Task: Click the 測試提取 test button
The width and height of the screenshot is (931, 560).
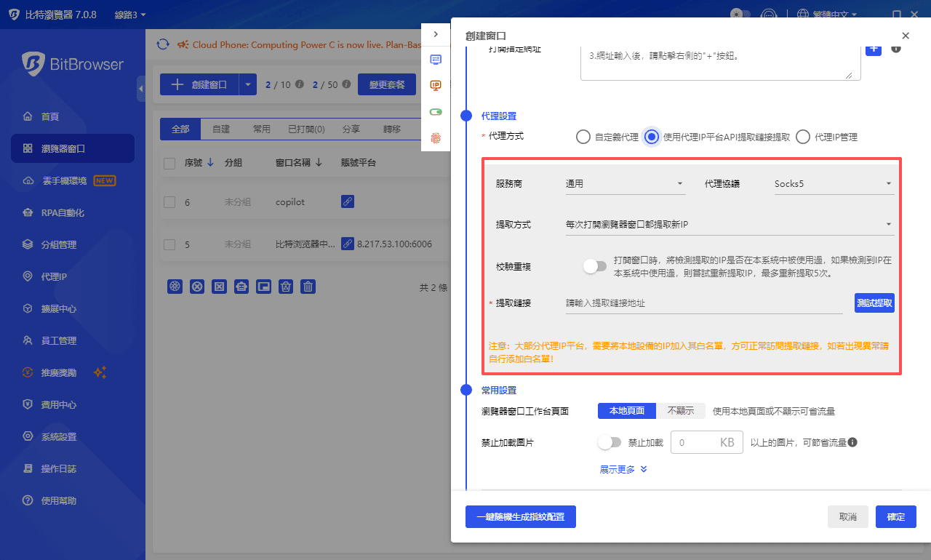Action: tap(874, 303)
